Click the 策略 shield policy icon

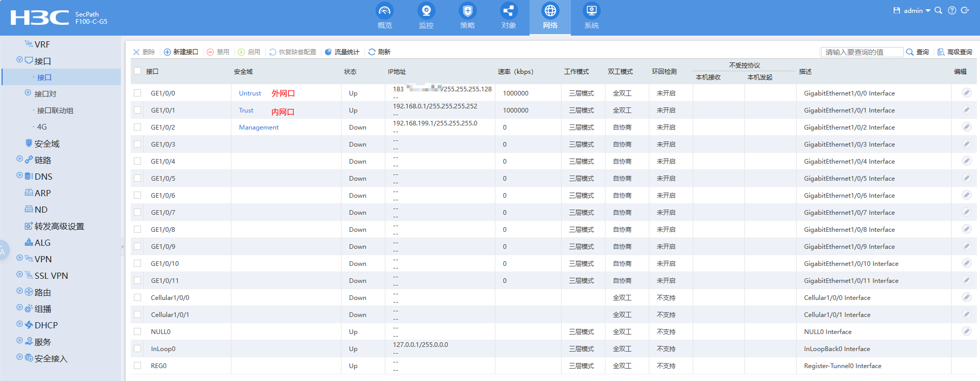467,11
